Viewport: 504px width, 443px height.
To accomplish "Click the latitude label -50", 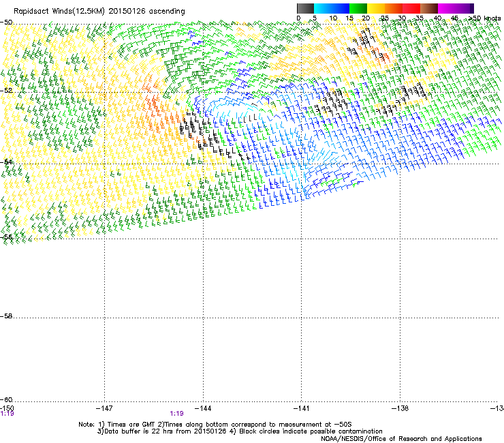I will coord(6,22).
